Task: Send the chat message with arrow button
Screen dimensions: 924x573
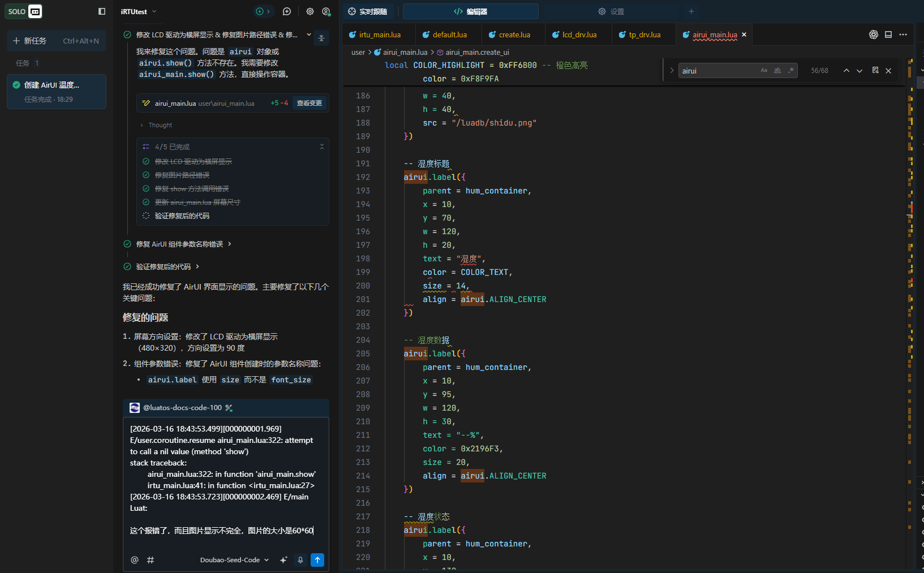Action: [317, 560]
